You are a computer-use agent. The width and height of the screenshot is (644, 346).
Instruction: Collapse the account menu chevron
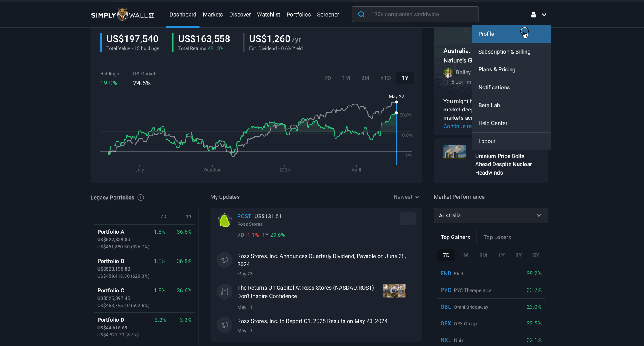point(544,15)
